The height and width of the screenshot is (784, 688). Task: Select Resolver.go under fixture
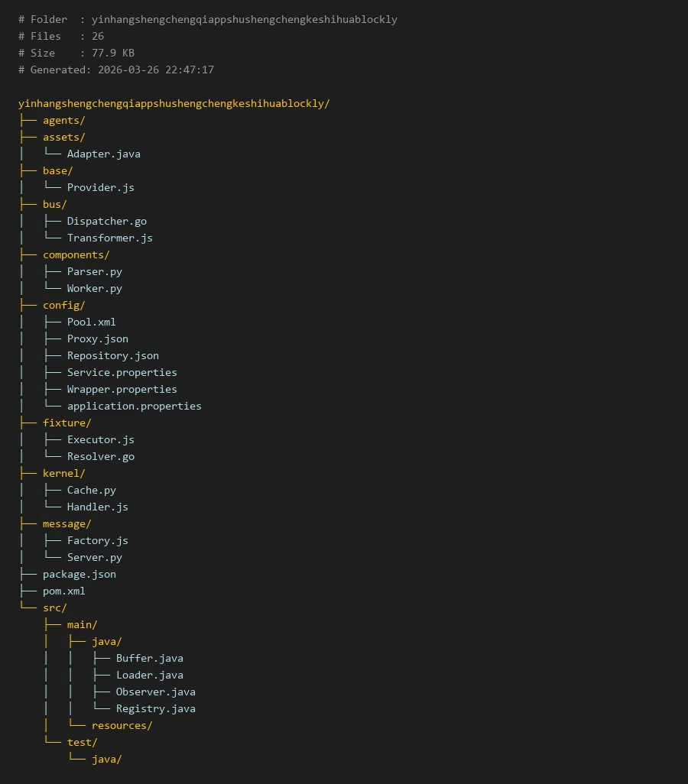[100, 456]
